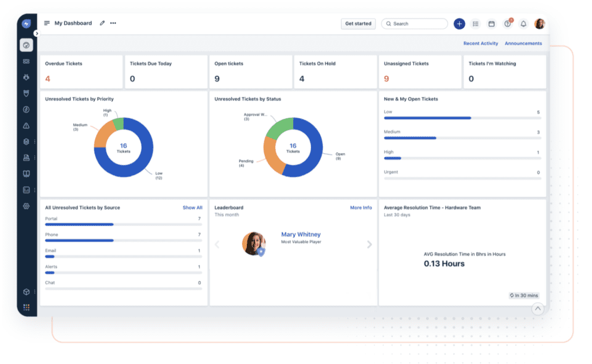Select the Dashboard icon in the sidebar
The image size is (592, 364).
26,44
